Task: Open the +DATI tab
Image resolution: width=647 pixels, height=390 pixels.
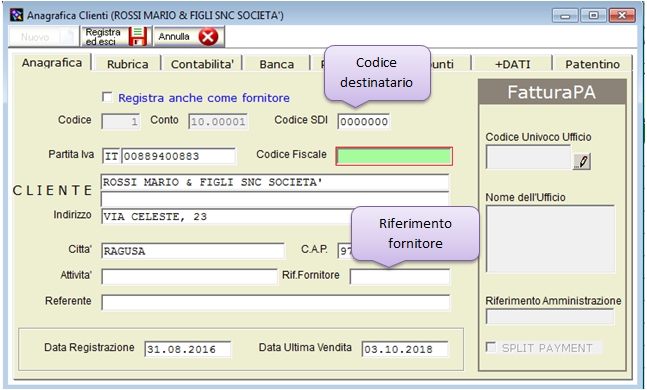Action: (513, 64)
